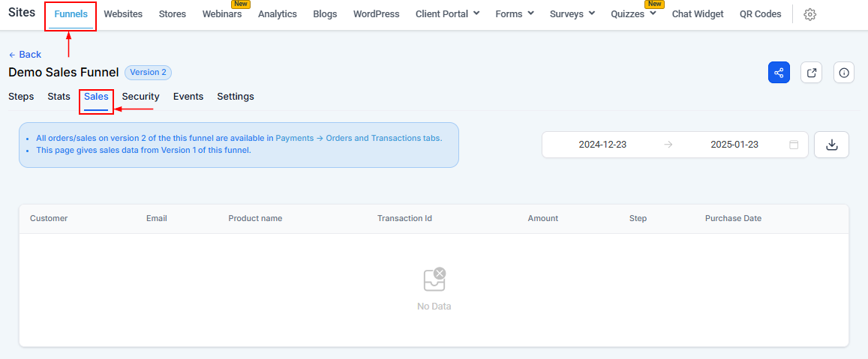Screen dimensions: 868x359
Task: Select the Sales sub-tab
Action: pos(96,96)
